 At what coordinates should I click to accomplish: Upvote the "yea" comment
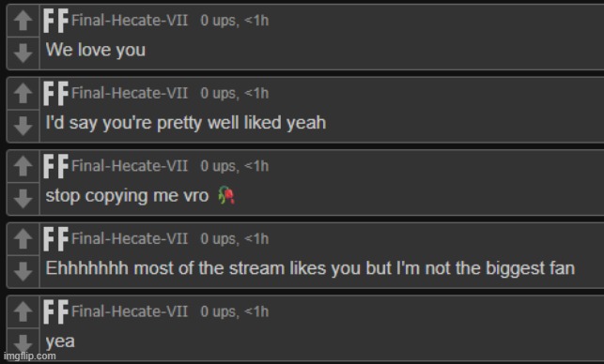23,311
